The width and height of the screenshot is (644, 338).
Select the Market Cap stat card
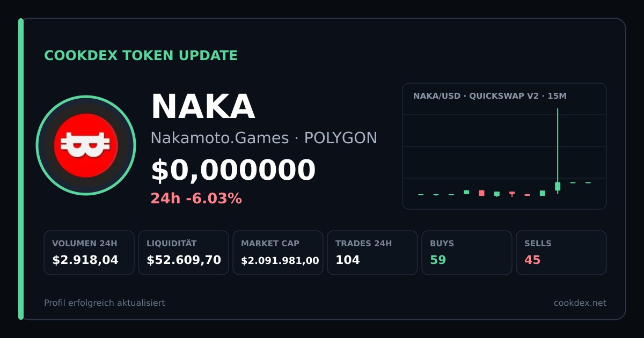coord(278,253)
